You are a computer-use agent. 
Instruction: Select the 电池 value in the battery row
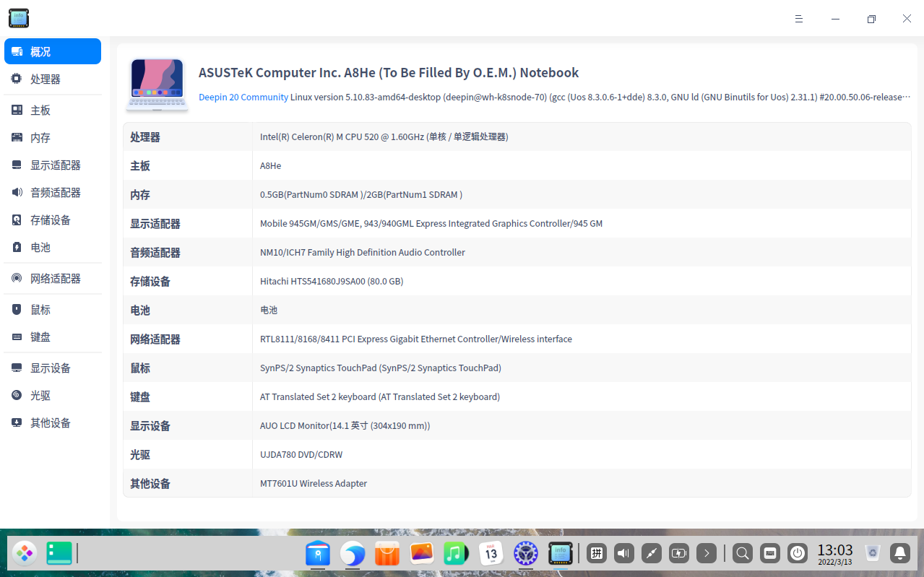click(x=269, y=310)
